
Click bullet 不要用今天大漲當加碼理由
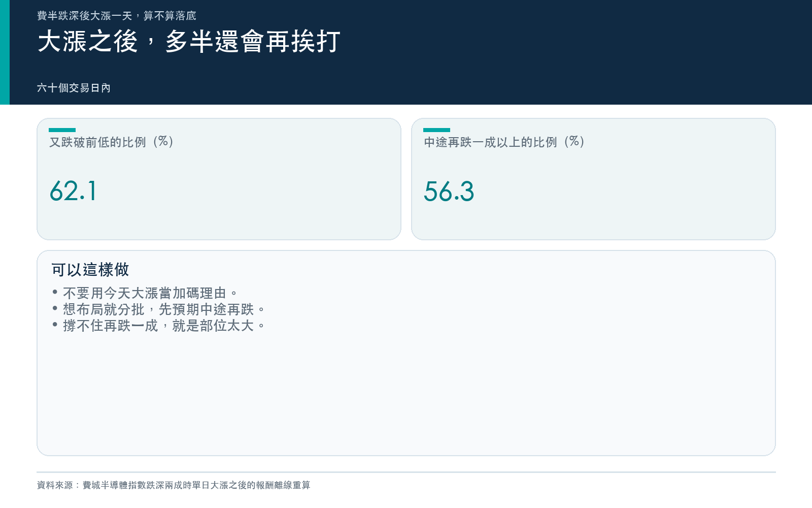click(x=150, y=293)
